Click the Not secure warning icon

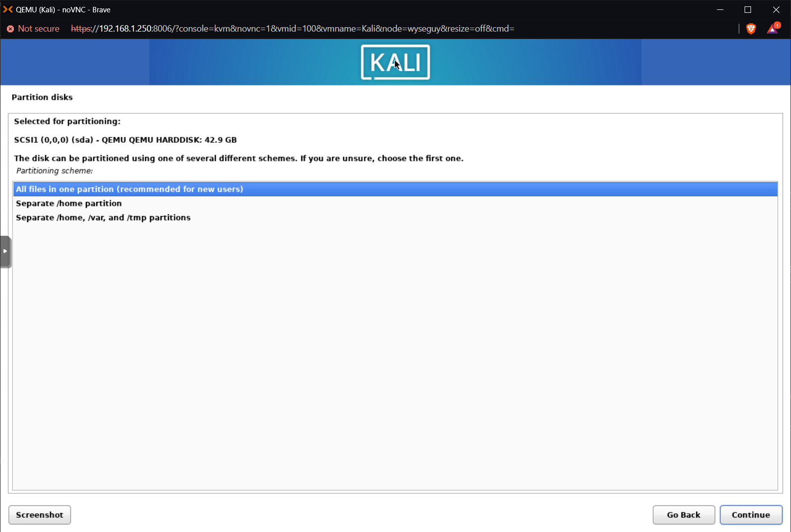10,29
